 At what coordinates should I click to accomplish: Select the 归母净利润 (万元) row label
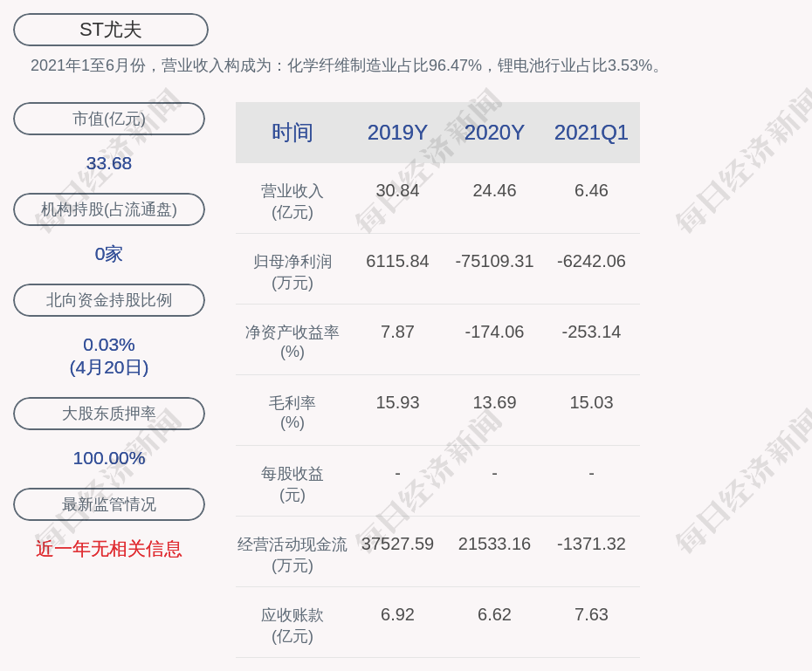292,272
